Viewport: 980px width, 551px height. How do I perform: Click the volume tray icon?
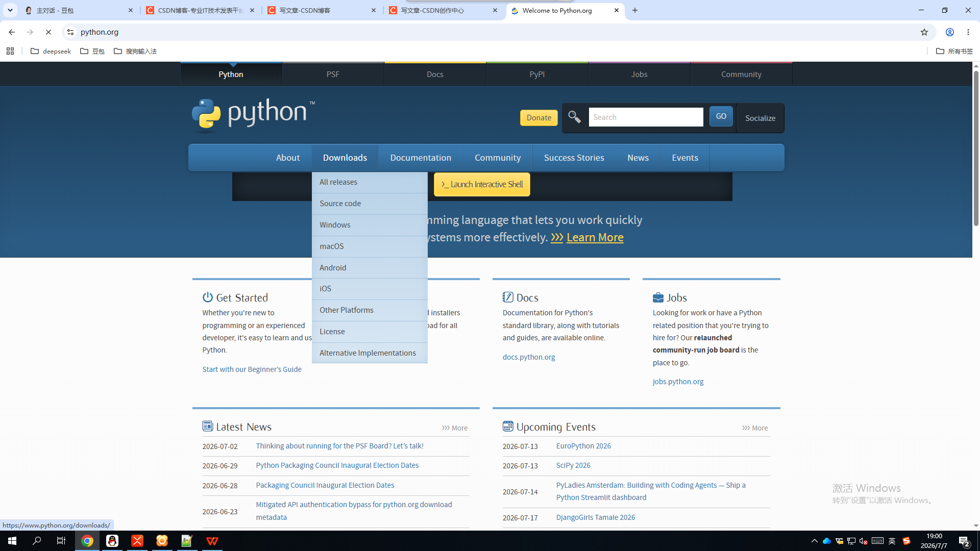coord(863,541)
